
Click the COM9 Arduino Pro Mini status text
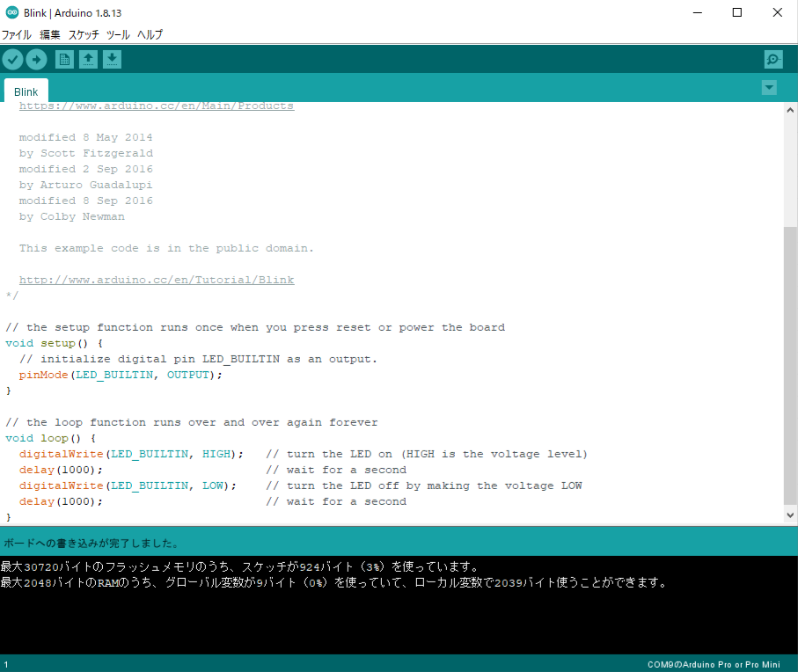[714, 664]
